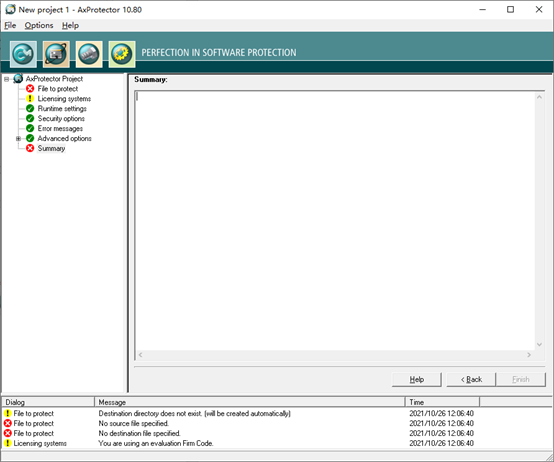
Task: Click the green check icon beside Runtime settings
Action: pyautogui.click(x=30, y=108)
